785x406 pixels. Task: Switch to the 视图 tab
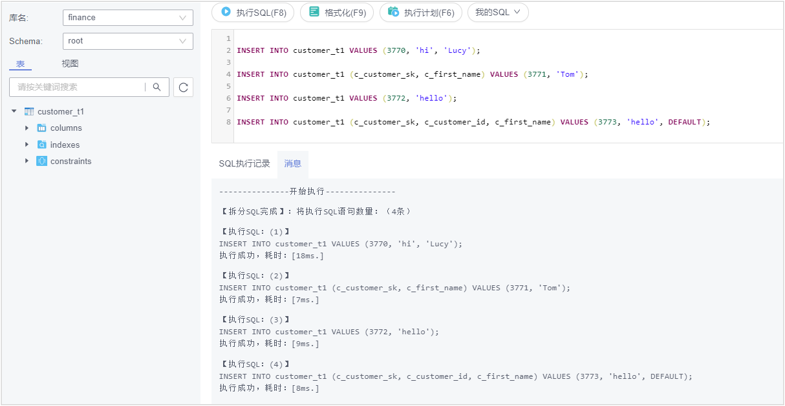[x=70, y=64]
